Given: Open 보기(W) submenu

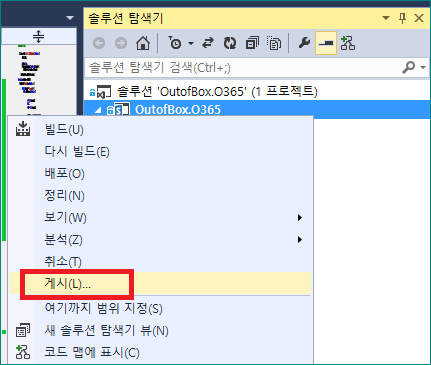Looking at the screenshot, I should (160, 218).
